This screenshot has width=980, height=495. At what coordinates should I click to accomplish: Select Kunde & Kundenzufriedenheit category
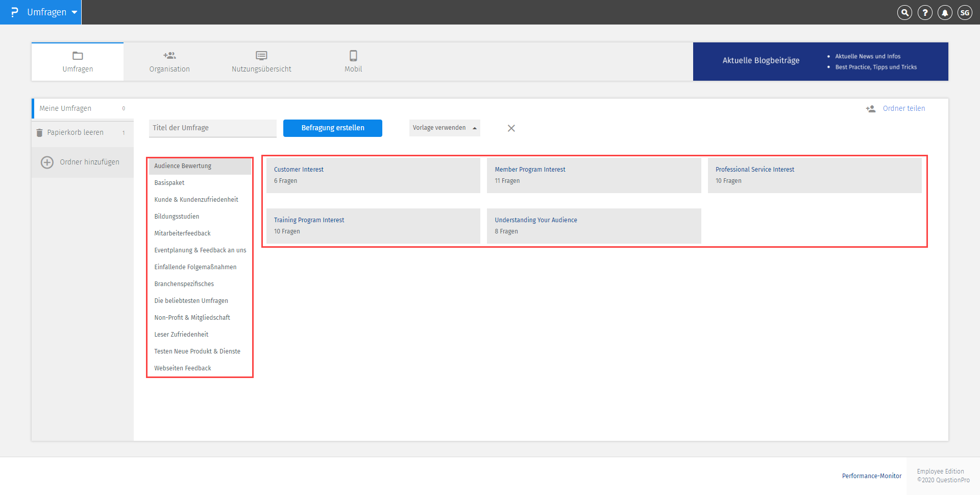(x=200, y=200)
